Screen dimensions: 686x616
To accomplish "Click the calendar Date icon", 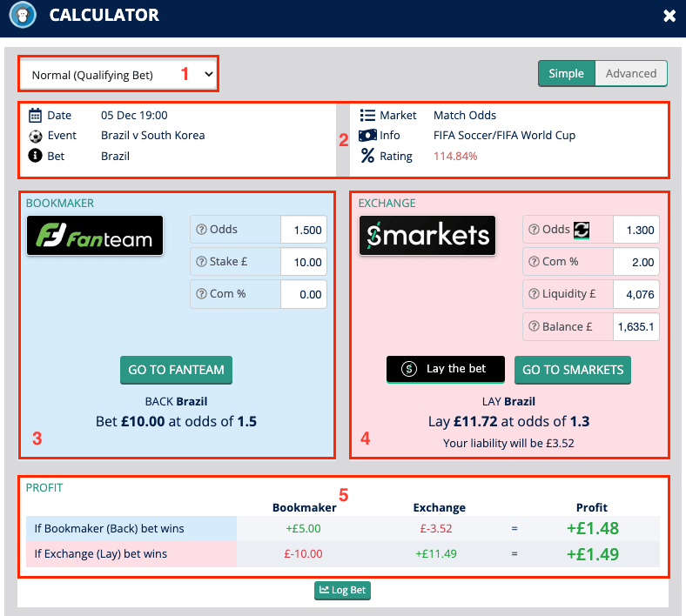I will pos(35,116).
